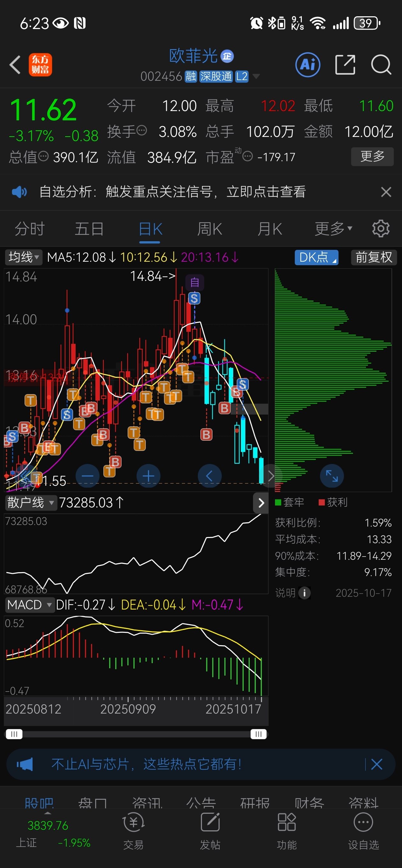402x868 pixels.
Task: Tap the info icon beside 说明
Action: pyautogui.click(x=305, y=593)
